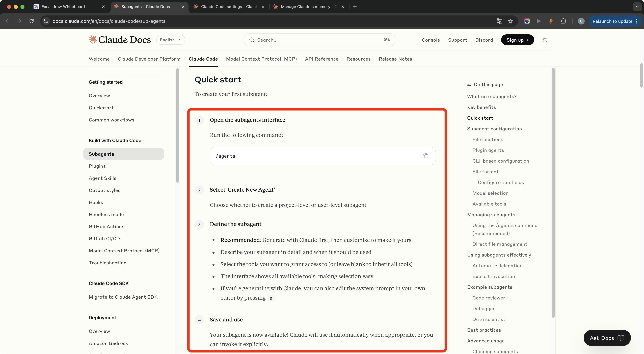
Task: Open Amazon Bedrock in sidebar
Action: pyautogui.click(x=108, y=343)
